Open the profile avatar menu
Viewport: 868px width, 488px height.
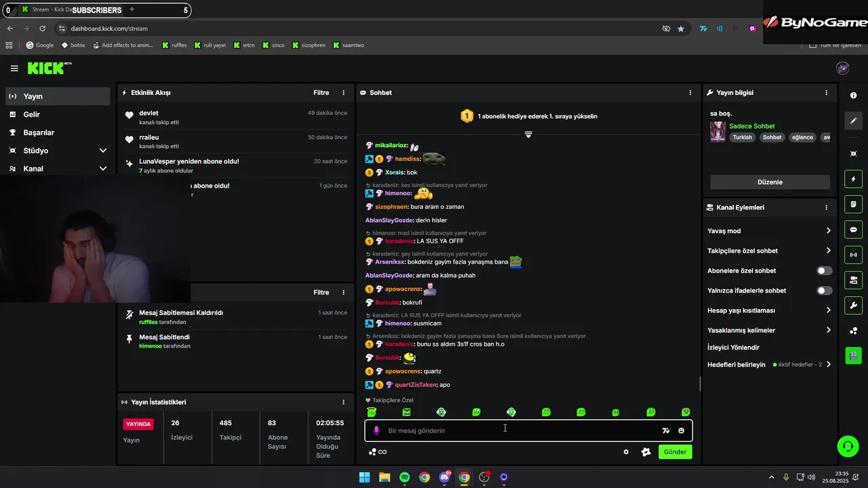pos(843,68)
